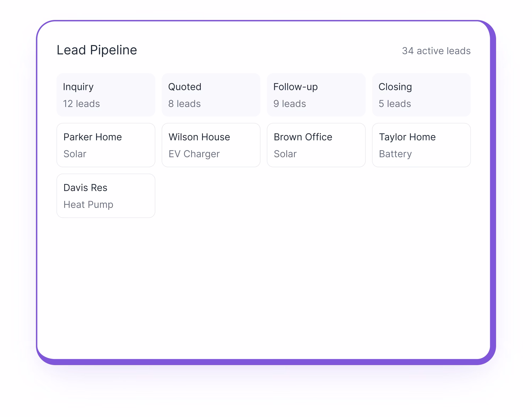Open the Closing stage showing 5 leads
The image size is (532, 417).
pyautogui.click(x=421, y=95)
